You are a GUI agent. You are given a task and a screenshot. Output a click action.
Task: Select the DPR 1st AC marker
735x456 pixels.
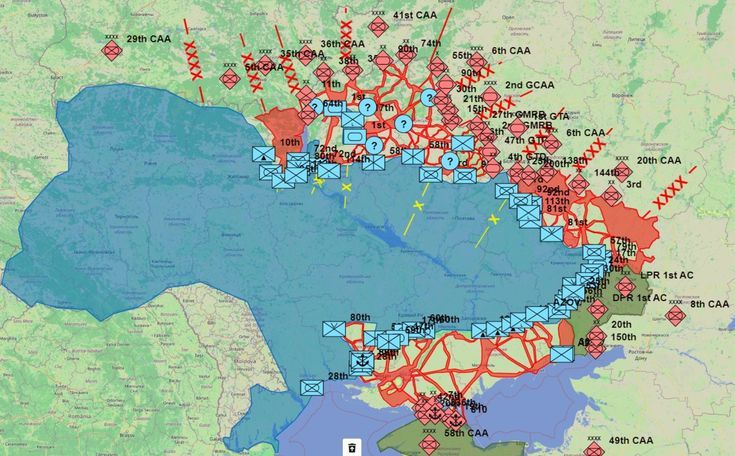click(x=597, y=308)
